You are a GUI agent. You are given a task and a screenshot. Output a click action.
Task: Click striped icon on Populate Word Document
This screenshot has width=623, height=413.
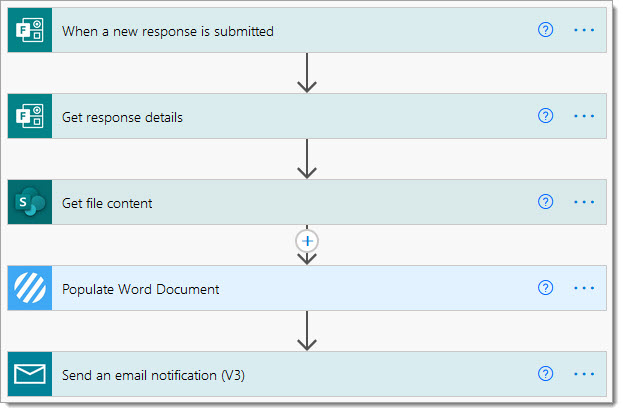(x=30, y=288)
